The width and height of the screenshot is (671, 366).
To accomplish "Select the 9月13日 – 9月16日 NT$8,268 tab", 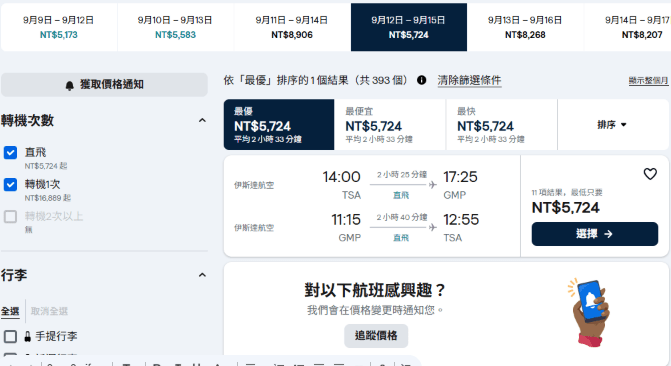I will point(525,27).
